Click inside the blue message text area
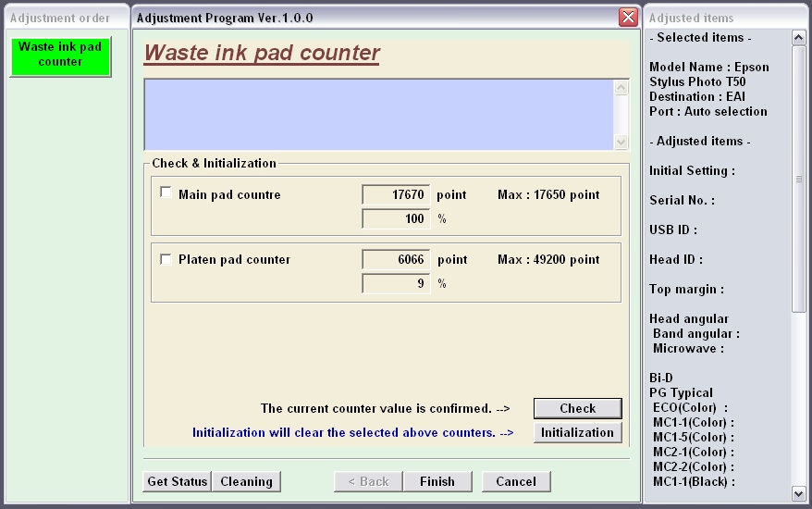The image size is (812, 509). pos(379,115)
